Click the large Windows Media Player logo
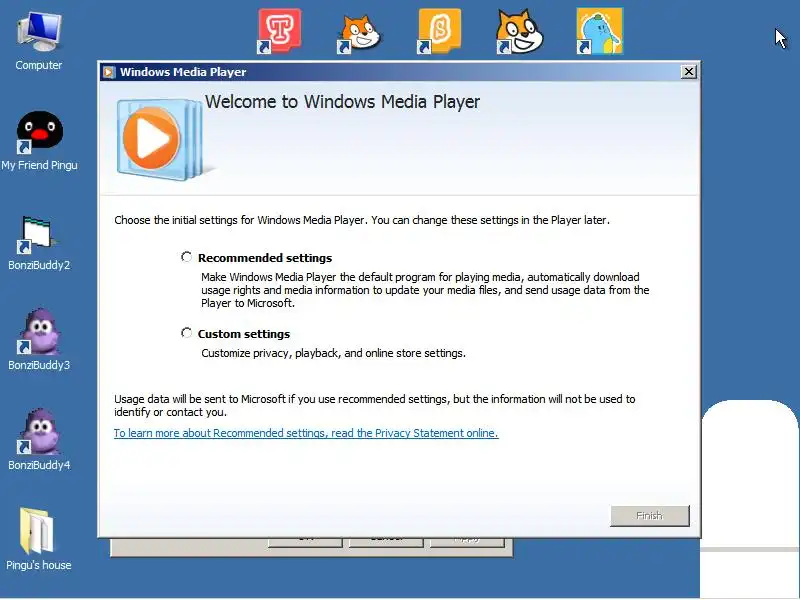 [159, 139]
